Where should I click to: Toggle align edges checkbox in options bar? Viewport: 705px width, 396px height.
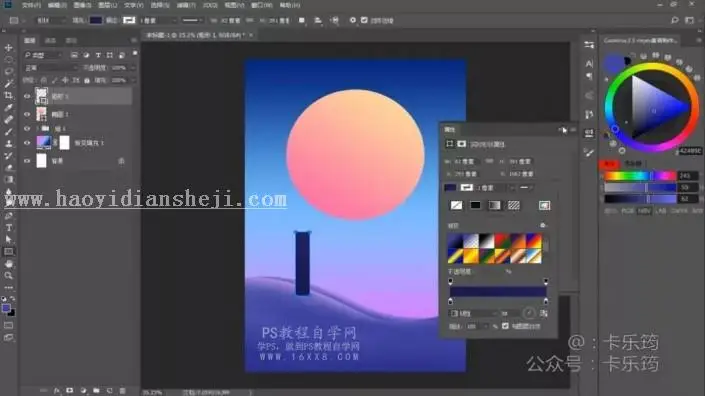[x=364, y=20]
